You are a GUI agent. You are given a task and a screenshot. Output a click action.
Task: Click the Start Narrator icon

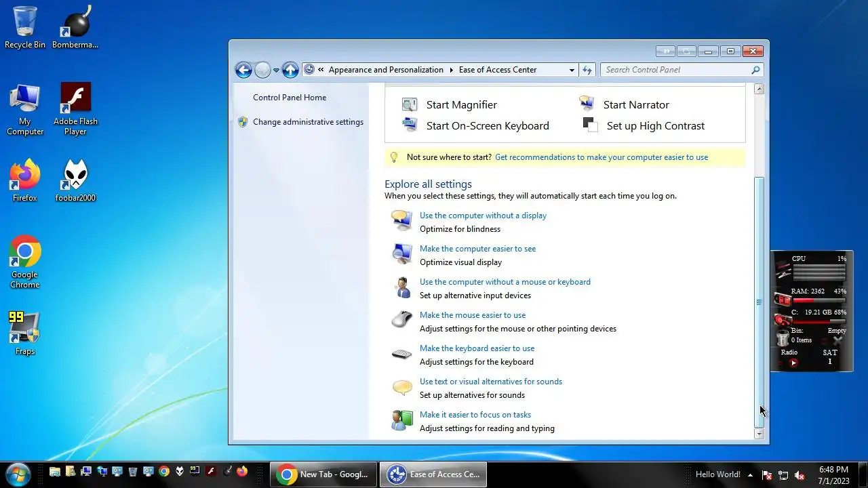coord(587,104)
